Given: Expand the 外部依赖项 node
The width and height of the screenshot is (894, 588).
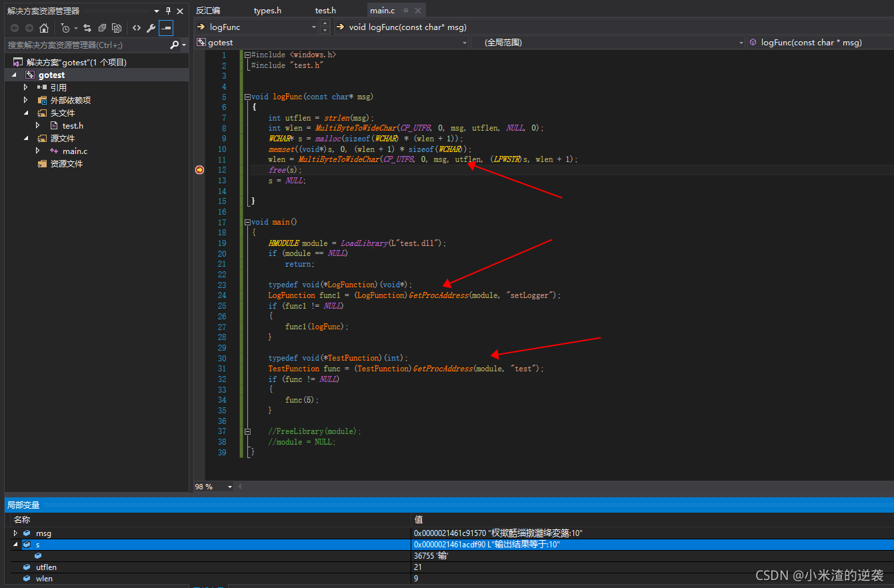Looking at the screenshot, I should pos(26,100).
